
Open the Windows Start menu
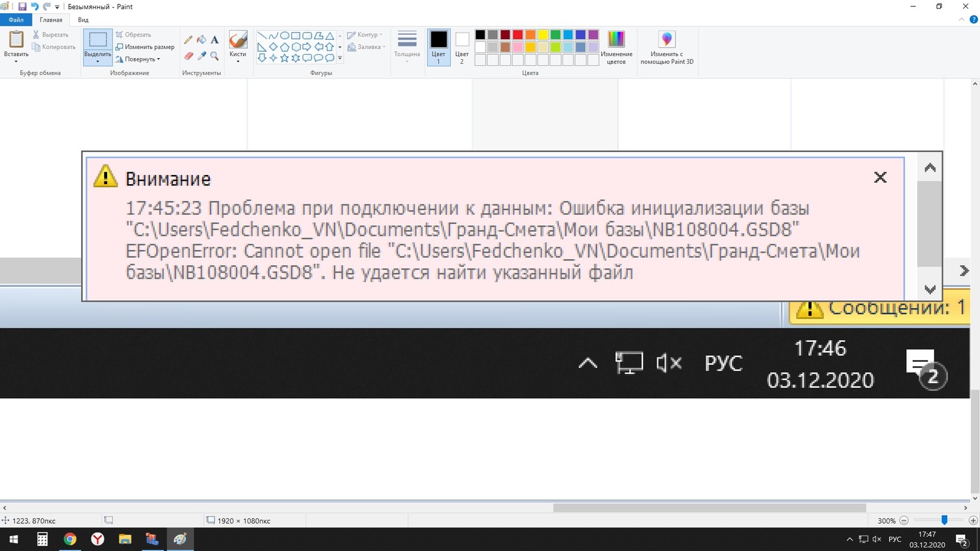pos(13,539)
